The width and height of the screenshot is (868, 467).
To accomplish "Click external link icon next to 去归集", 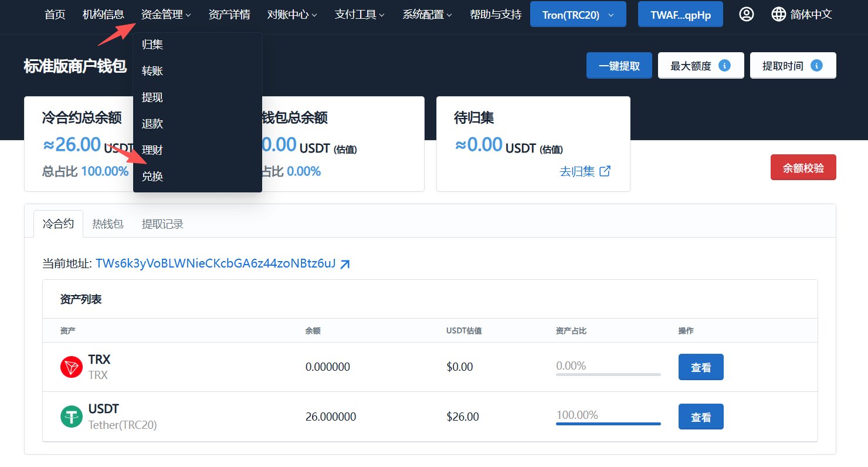I will point(605,171).
